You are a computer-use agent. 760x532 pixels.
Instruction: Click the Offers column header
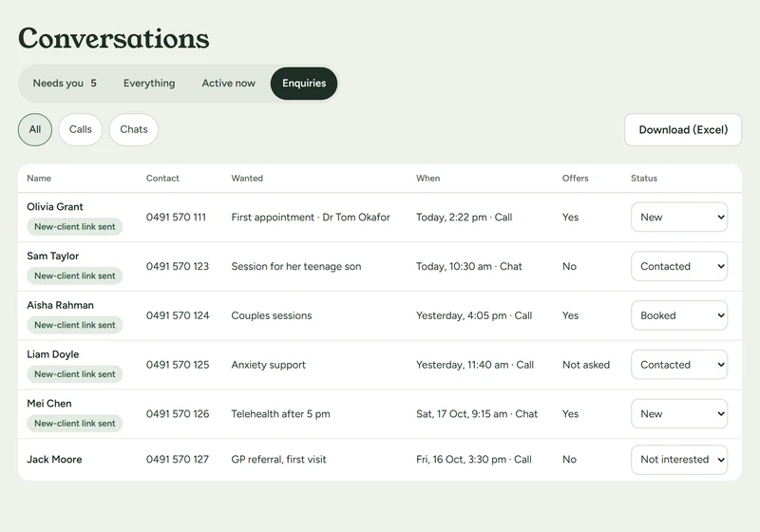(x=575, y=179)
